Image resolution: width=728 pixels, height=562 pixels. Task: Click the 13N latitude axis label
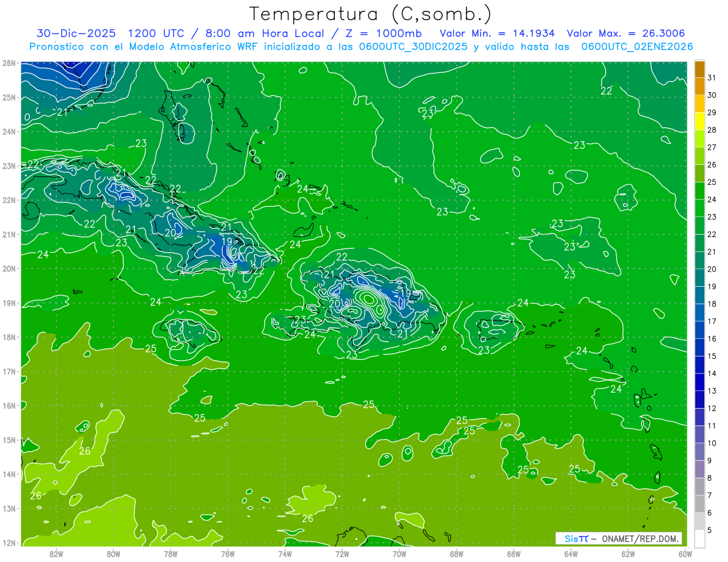click(9, 509)
